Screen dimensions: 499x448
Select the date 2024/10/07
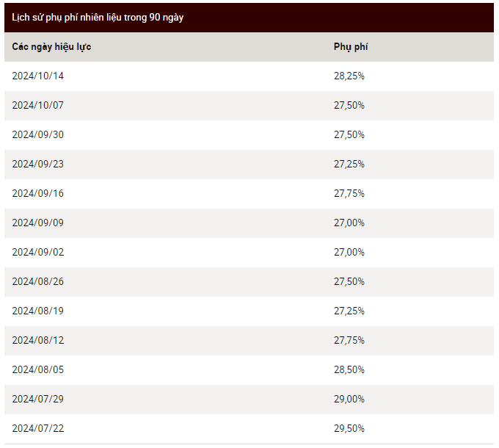(x=38, y=105)
